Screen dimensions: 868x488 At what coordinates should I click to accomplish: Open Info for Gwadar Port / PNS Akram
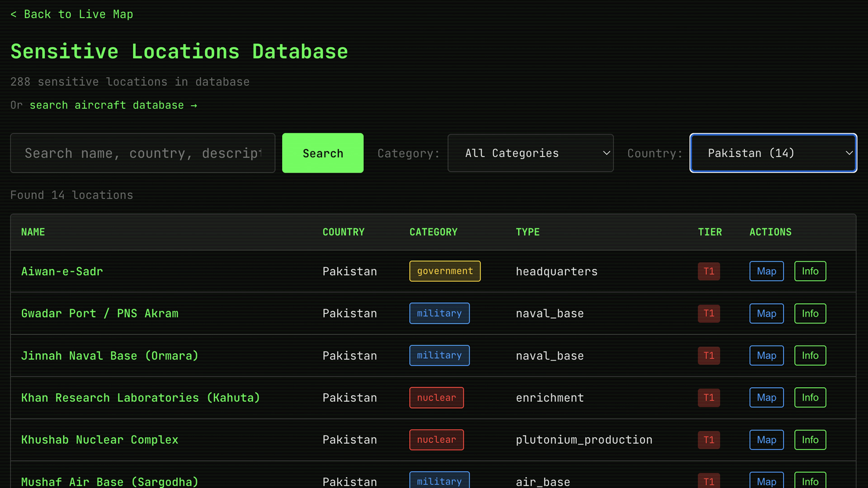click(x=810, y=313)
